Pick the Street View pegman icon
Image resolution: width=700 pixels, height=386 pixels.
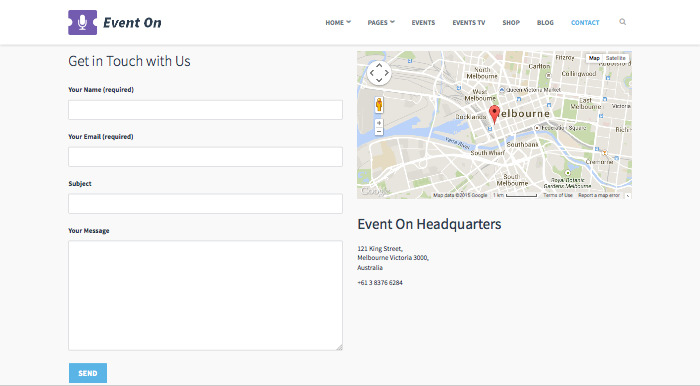tap(379, 105)
